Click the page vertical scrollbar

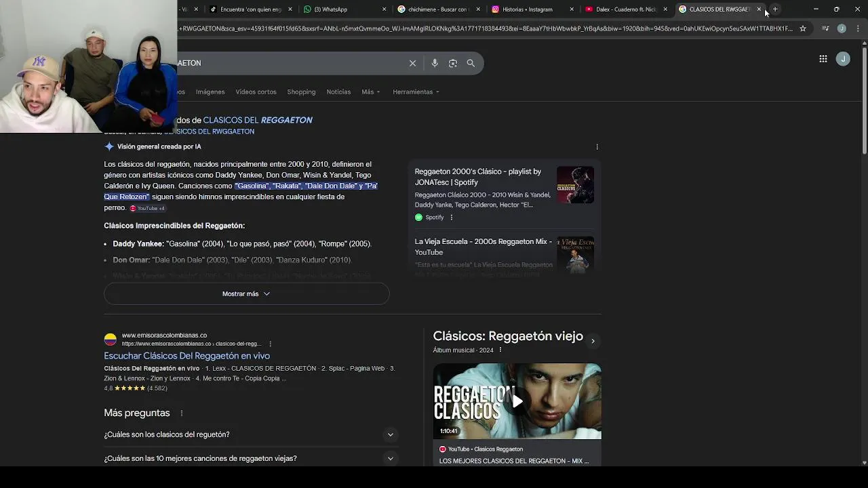tap(864, 102)
